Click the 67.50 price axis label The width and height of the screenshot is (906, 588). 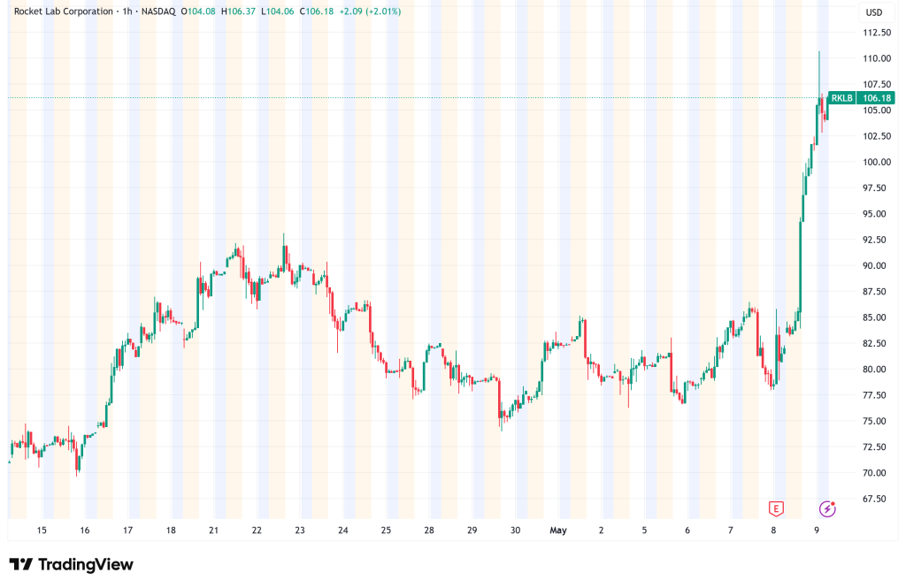tap(875, 499)
